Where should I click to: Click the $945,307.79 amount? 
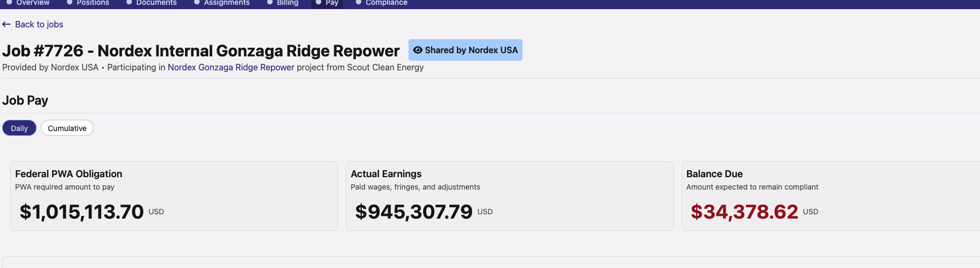coord(414,212)
